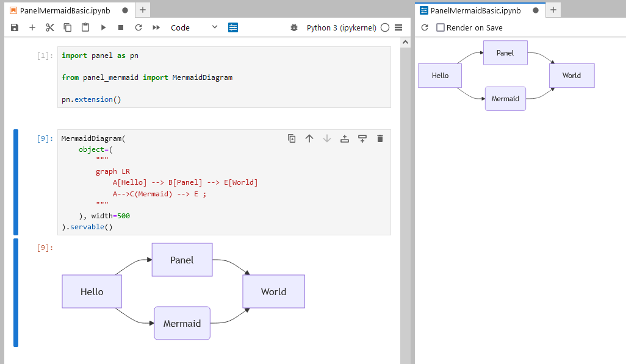Run the selected cell
The height and width of the screenshot is (364, 626).
coord(103,27)
